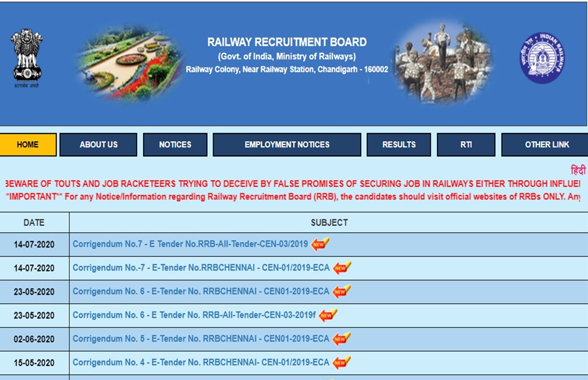Switch language using the हिंदी link
588x380 pixels.
click(x=578, y=170)
